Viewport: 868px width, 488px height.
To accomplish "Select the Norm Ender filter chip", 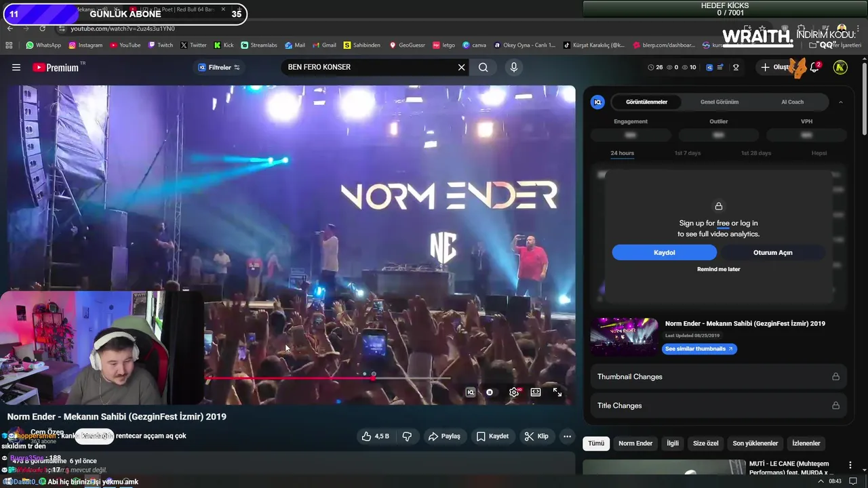I will [x=635, y=443].
